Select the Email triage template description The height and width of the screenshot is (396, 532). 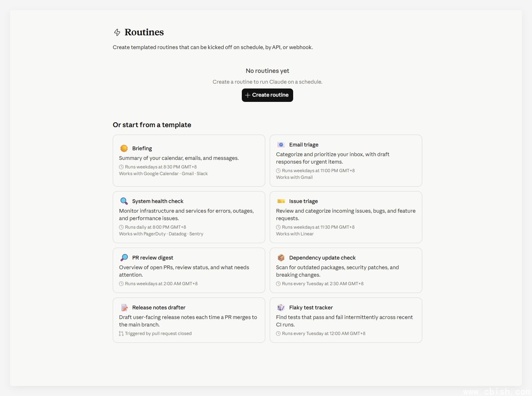[x=333, y=158]
